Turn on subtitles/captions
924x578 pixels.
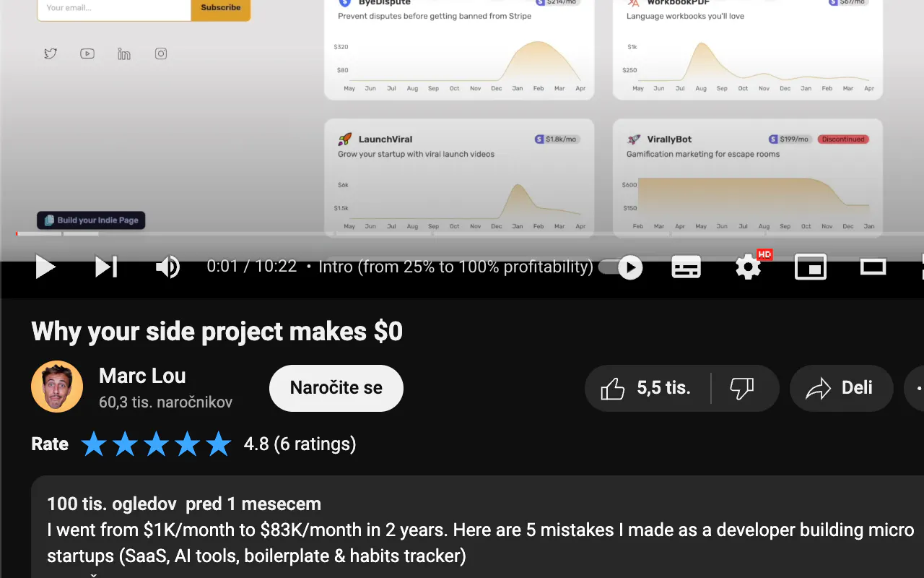coord(686,267)
